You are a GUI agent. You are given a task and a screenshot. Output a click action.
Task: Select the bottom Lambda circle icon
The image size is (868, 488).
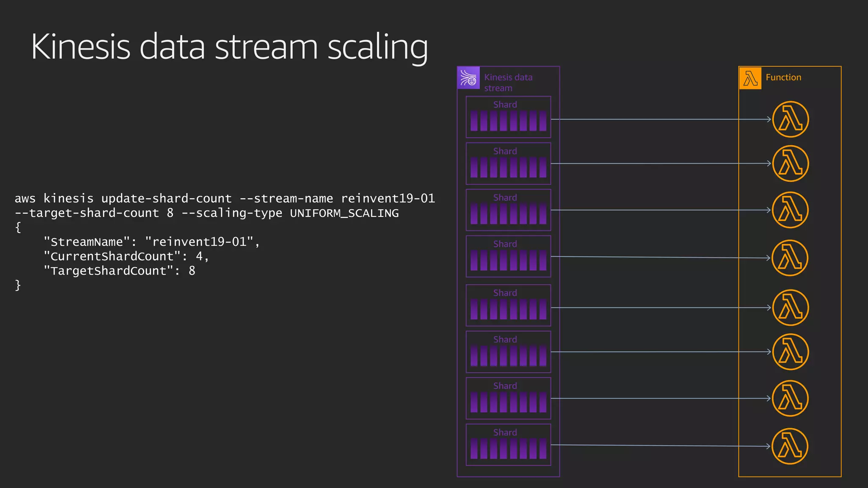click(x=790, y=446)
